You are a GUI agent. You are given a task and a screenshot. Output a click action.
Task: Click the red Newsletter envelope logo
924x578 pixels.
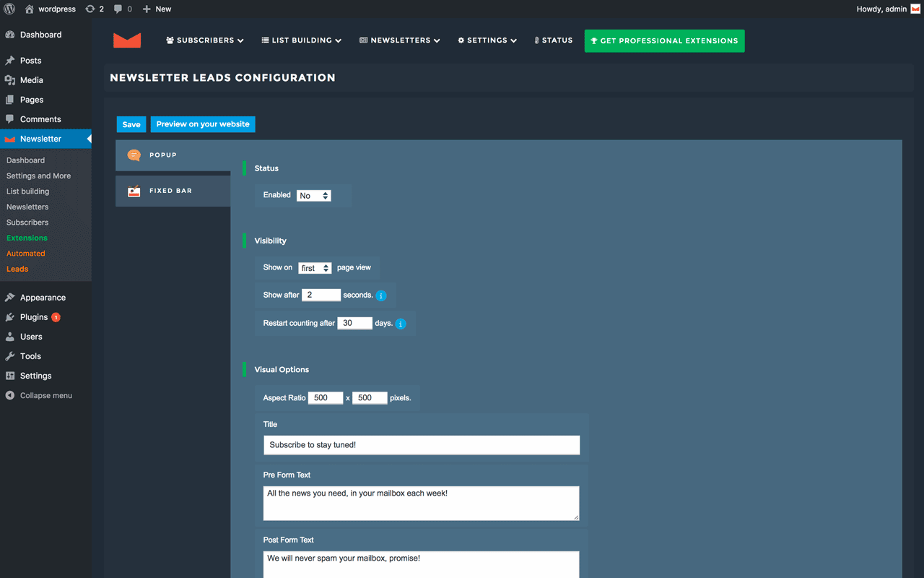[x=127, y=40]
